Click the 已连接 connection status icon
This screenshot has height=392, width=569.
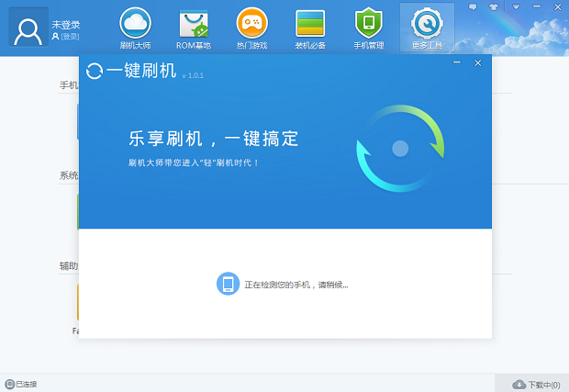(x=9, y=384)
